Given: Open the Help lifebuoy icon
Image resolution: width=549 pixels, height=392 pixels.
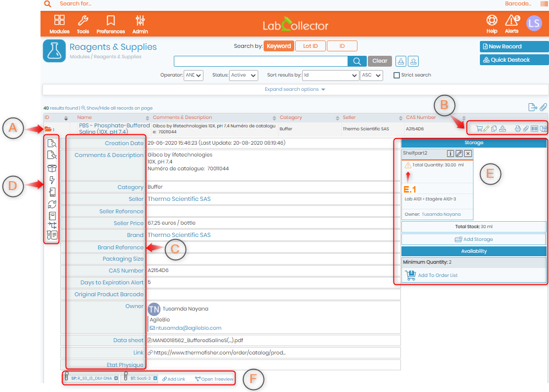Looking at the screenshot, I should click(x=492, y=24).
